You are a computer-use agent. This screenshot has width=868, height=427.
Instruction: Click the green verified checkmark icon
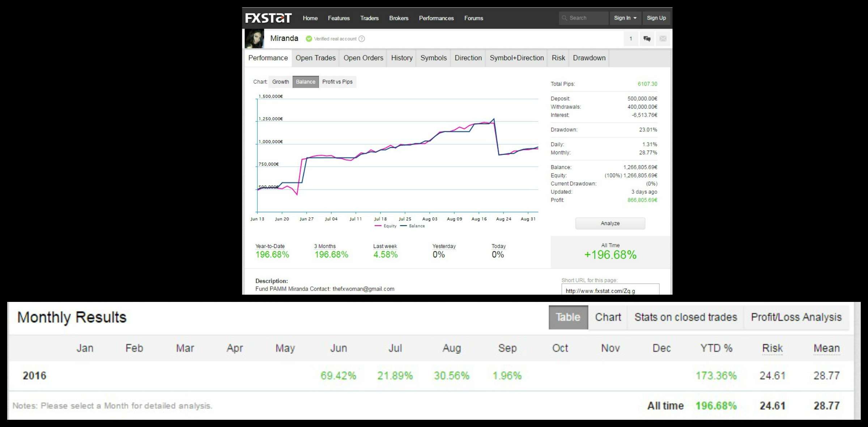(309, 39)
